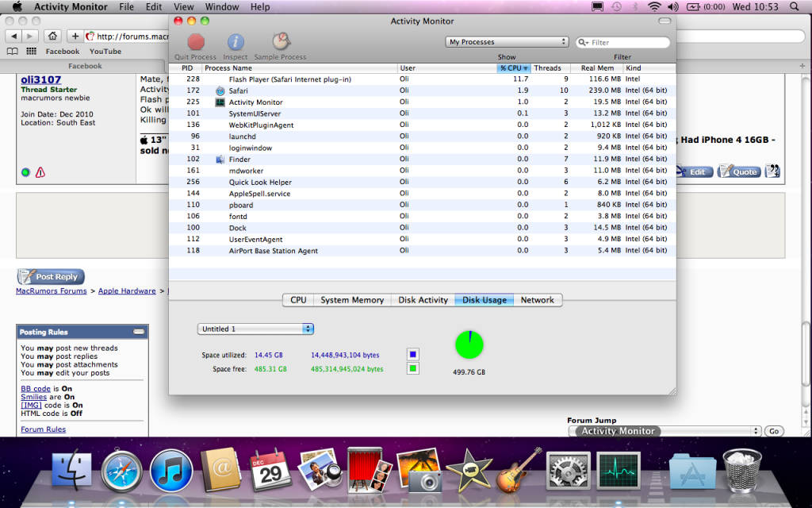The height and width of the screenshot is (508, 812).
Task: Click the Time Machine menu bar icon
Action: point(616,6)
